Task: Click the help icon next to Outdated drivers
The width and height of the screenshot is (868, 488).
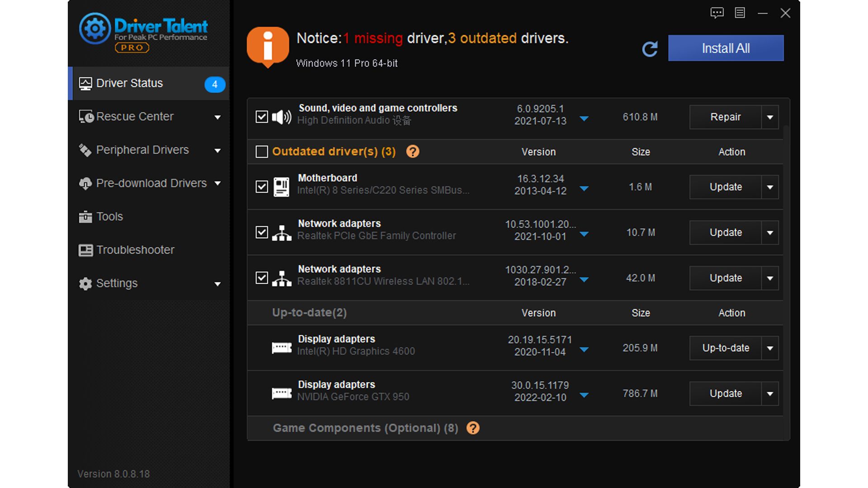Action: pyautogui.click(x=412, y=152)
